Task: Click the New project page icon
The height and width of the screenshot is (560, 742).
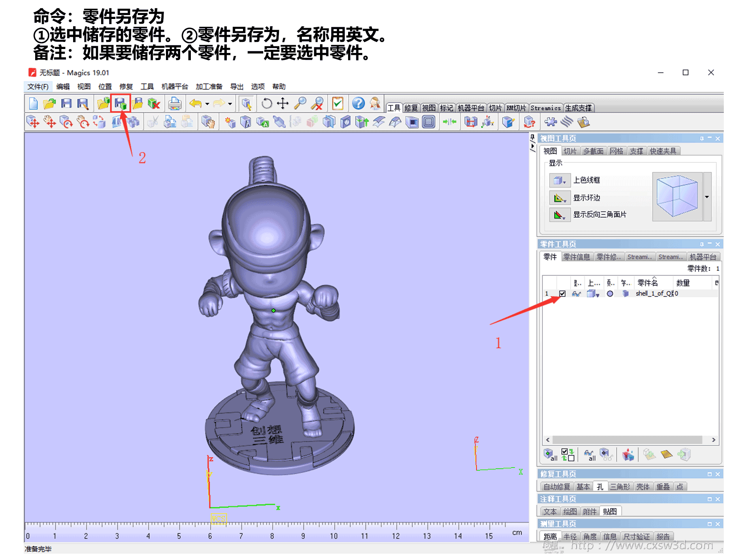Action: point(34,104)
